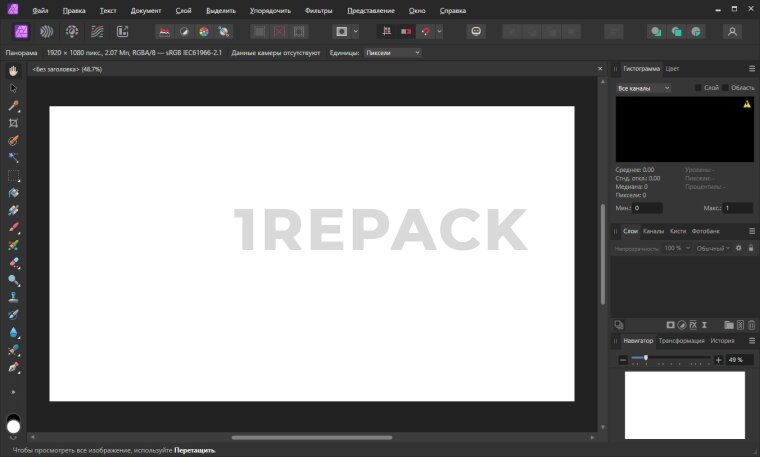This screenshot has width=760, height=457.
Task: Select the rectangular Marquee selection tool
Action: pos(13,175)
